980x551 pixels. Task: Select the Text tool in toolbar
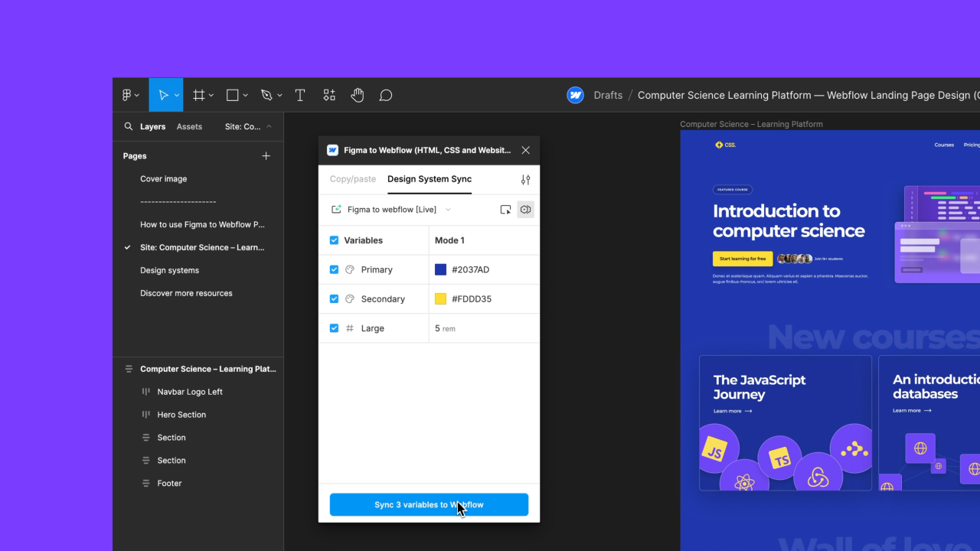click(x=300, y=95)
